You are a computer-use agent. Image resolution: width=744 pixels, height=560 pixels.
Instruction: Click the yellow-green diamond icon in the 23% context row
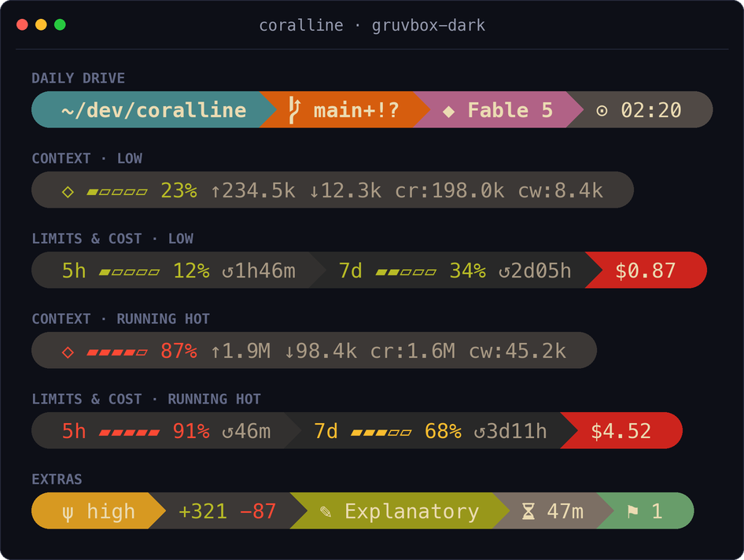click(68, 192)
